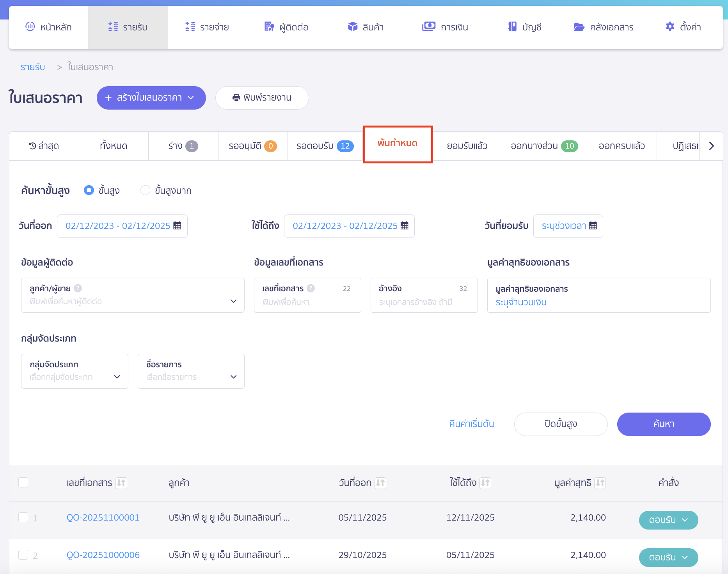The image size is (728, 574).
Task: Check the box for row QO-20251100001
Action: pos(23,517)
